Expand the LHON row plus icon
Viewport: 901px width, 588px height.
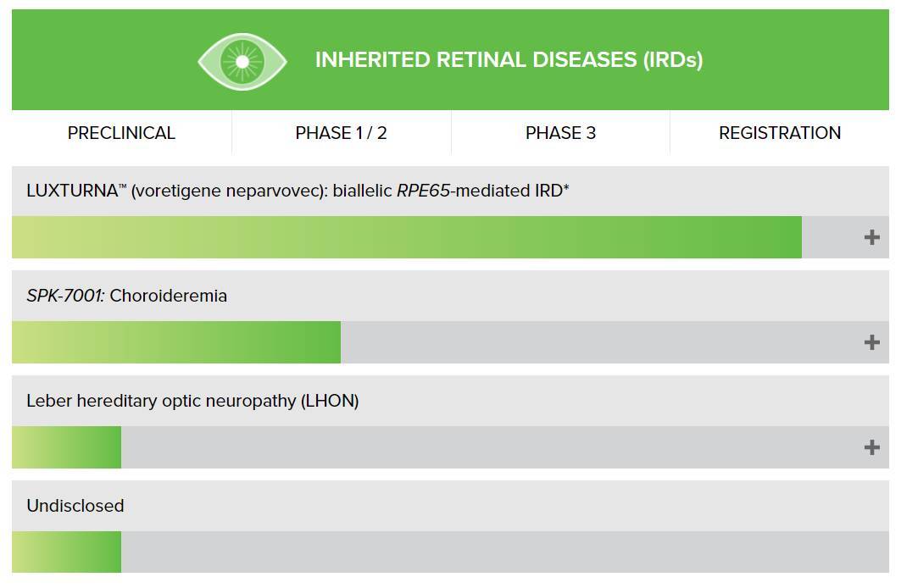pos(871,447)
